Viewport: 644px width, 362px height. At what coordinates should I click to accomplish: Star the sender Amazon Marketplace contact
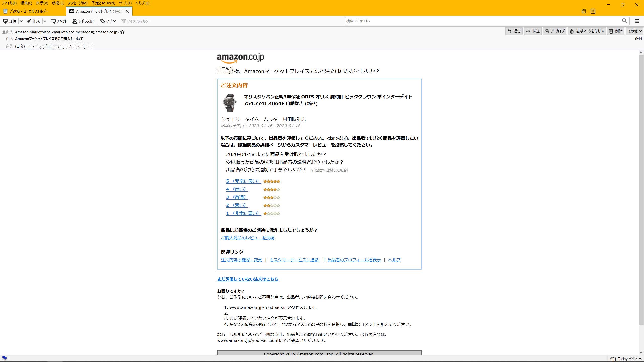pyautogui.click(x=123, y=32)
